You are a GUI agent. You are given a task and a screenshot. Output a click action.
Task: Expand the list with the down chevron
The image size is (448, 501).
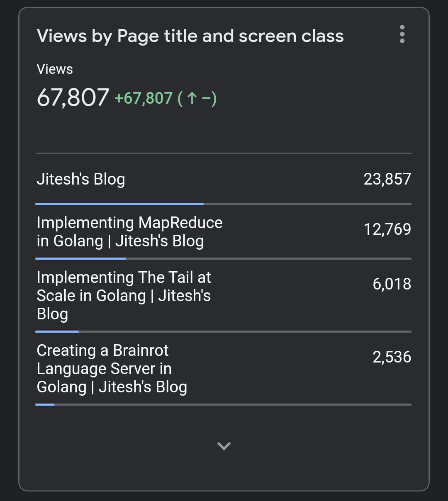click(x=224, y=446)
